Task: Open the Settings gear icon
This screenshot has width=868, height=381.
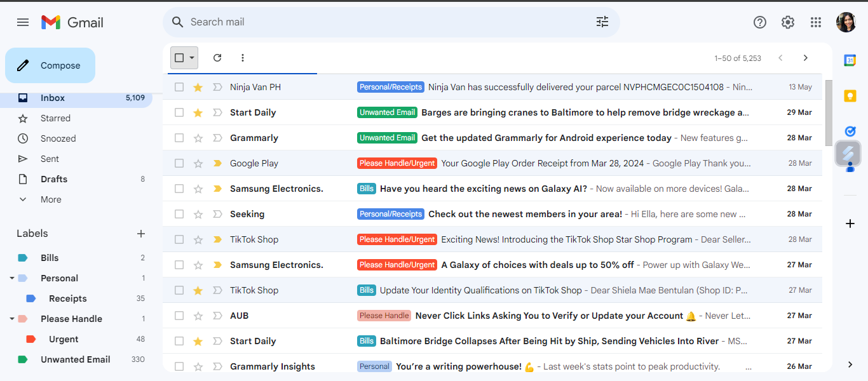Action: 787,22
